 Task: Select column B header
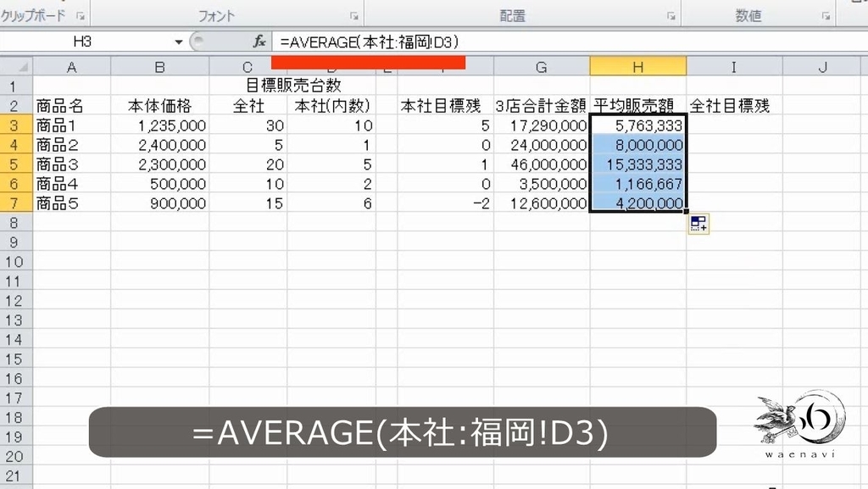(160, 67)
